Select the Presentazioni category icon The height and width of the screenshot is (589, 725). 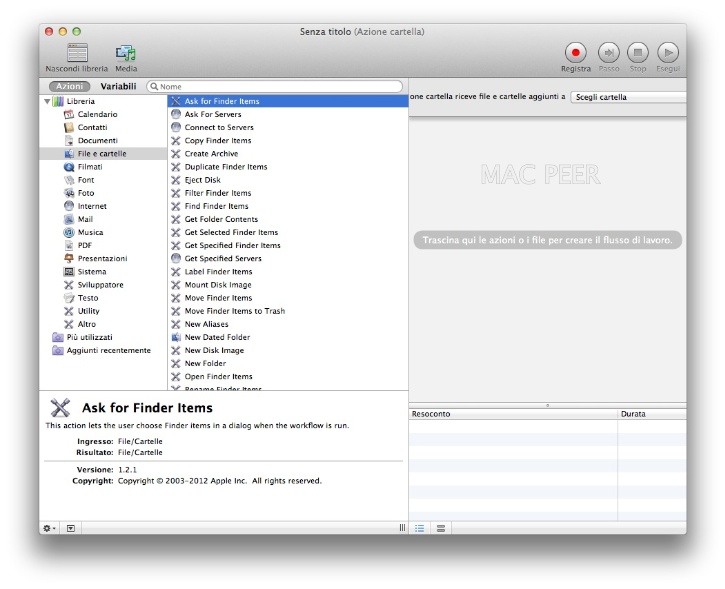tap(69, 258)
